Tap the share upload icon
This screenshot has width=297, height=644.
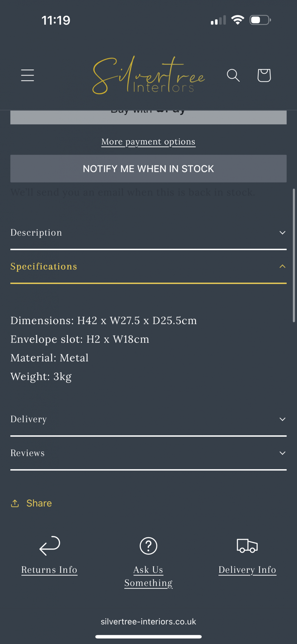pyautogui.click(x=15, y=503)
